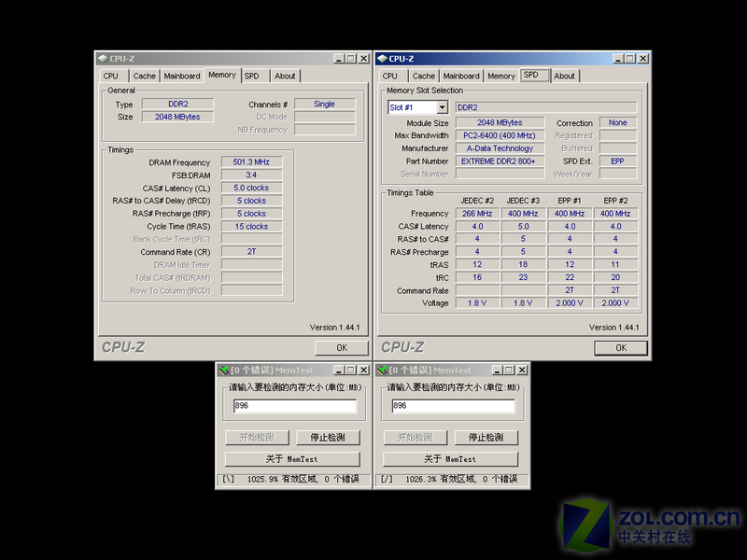747x560 pixels.
Task: Click the Channels # value Single
Action: [x=324, y=104]
